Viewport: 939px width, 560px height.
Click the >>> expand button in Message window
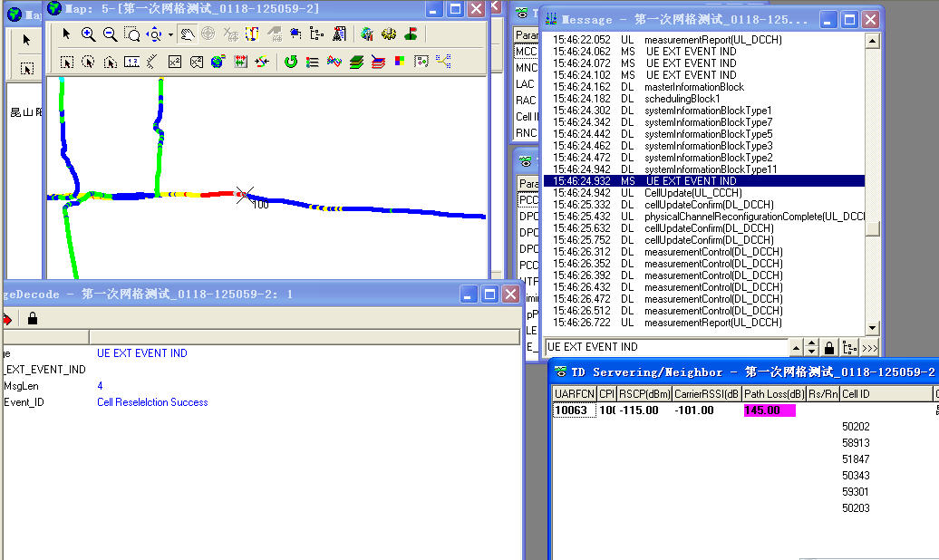tap(869, 347)
